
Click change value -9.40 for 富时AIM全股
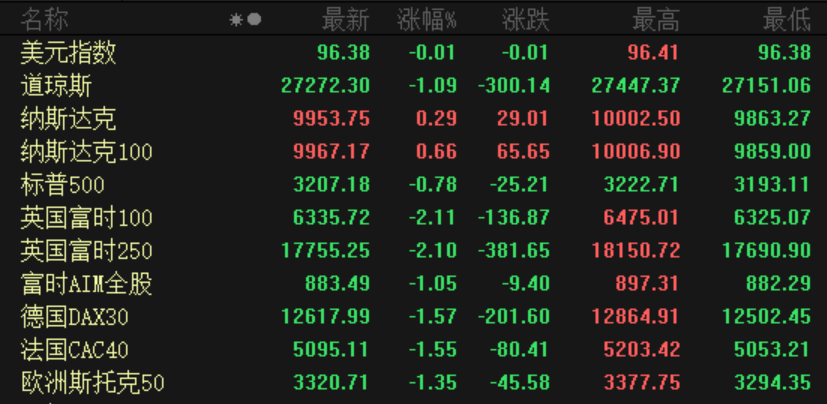click(x=526, y=284)
